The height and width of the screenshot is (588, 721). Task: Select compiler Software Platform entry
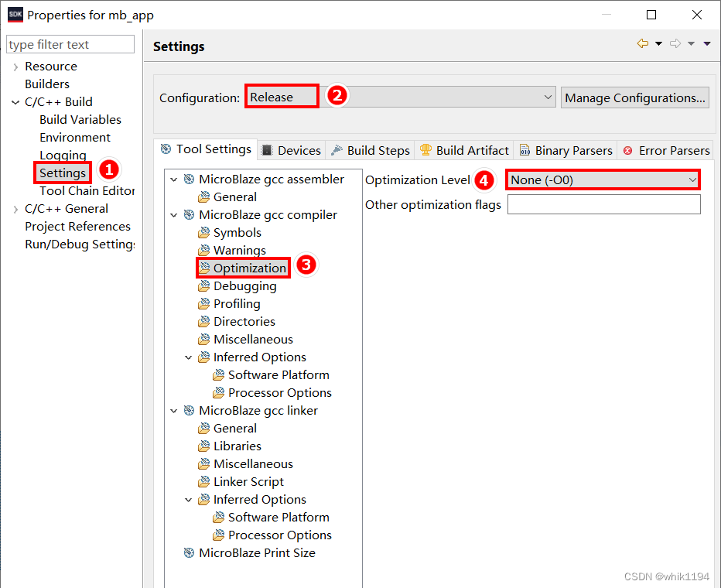(x=278, y=374)
